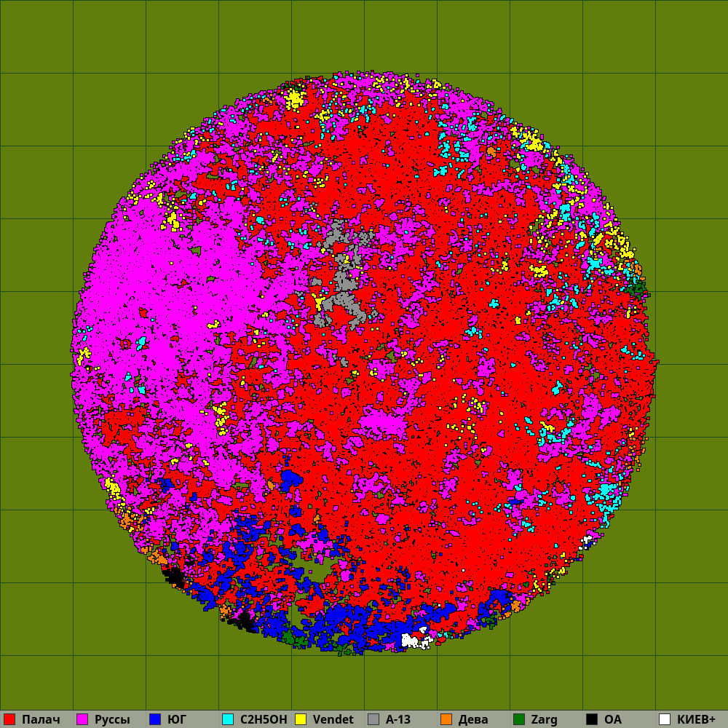Select the A-13 legend label
The height and width of the screenshot is (728, 728).
tap(398, 720)
